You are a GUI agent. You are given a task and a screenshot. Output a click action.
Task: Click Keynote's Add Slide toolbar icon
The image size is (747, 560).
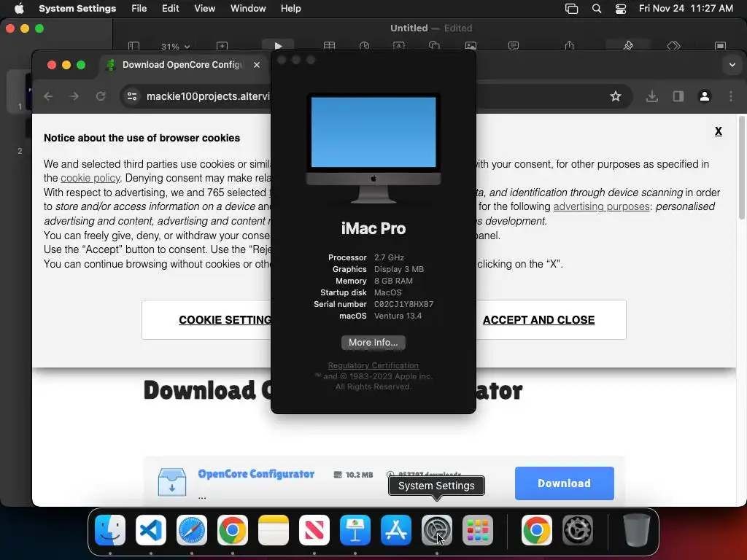point(222,46)
